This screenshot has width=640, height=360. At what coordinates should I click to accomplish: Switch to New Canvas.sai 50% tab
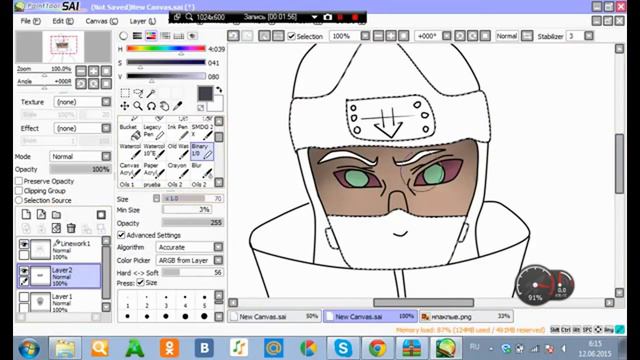tap(275, 316)
